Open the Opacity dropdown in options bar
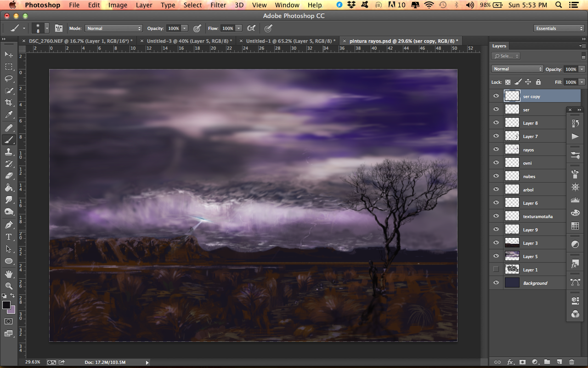Viewport: 588px width, 368px height. [185, 28]
